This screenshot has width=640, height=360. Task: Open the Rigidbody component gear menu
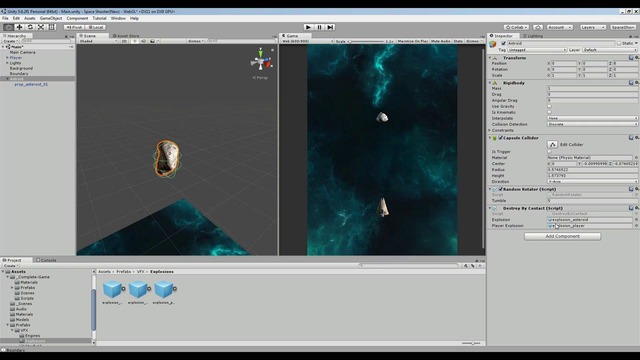tap(636, 83)
